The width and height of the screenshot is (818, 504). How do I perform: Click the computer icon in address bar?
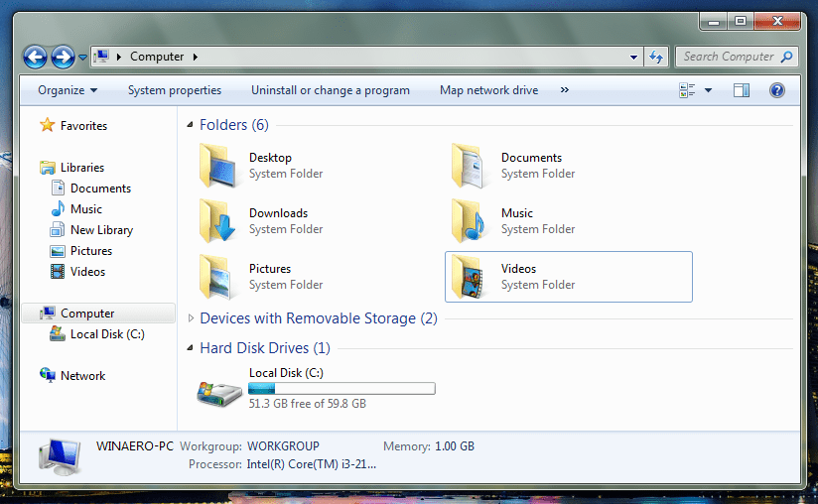[101, 57]
